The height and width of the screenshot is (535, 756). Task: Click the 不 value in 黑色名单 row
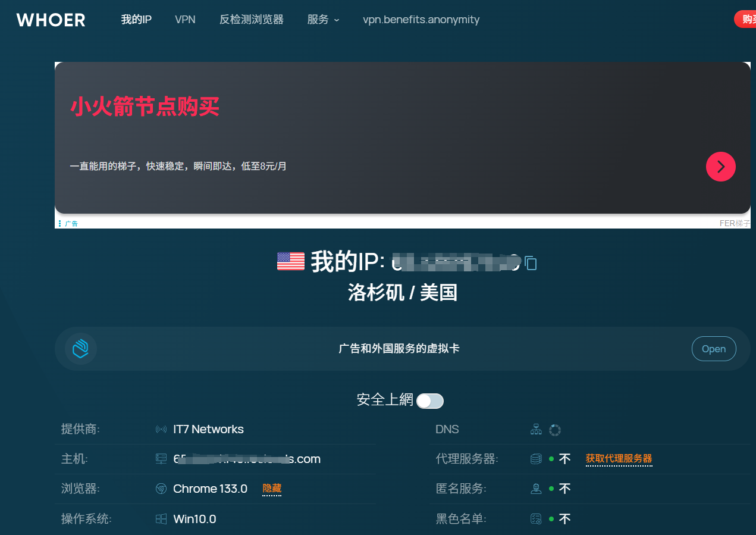[564, 518]
